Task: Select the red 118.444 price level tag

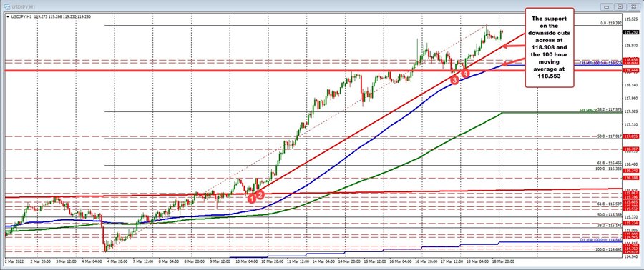Action: click(632, 71)
